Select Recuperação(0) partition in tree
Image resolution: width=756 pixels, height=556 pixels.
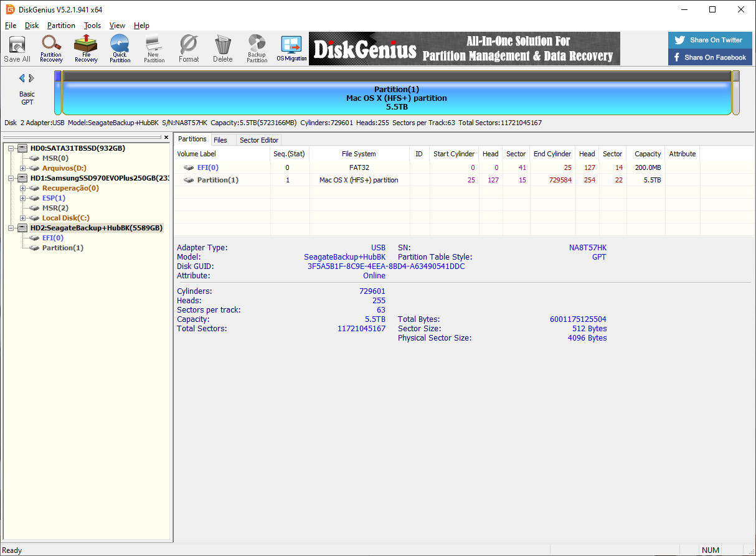tap(70, 188)
